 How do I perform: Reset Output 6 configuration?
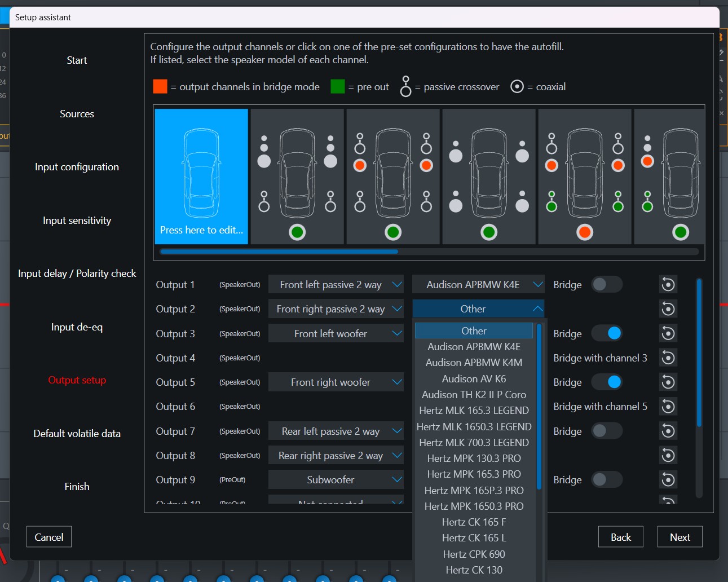click(668, 406)
